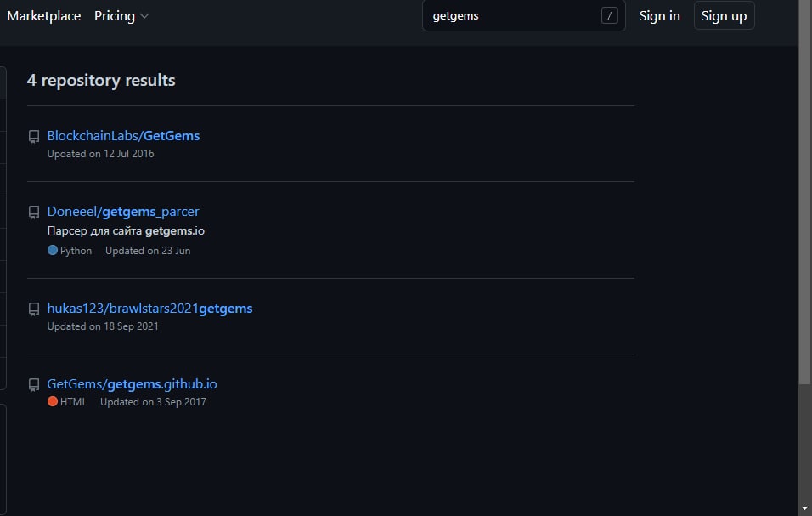Click the scrollbar down arrow

pos(804,508)
